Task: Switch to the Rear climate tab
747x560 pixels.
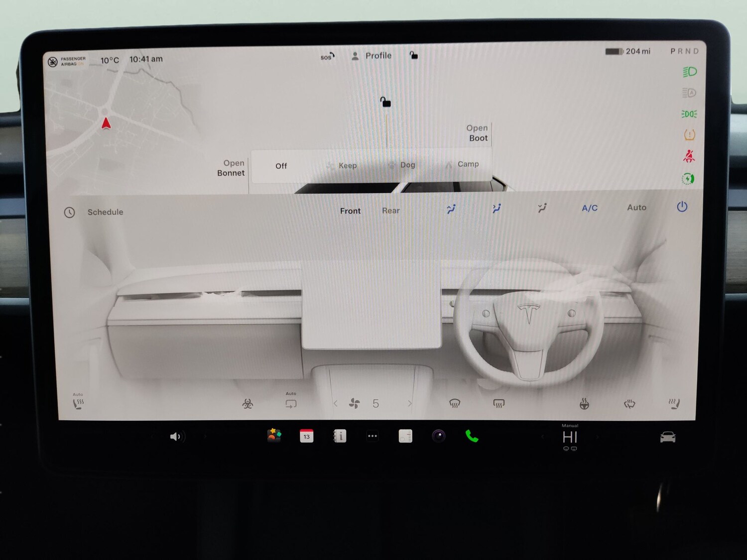Action: (x=390, y=211)
